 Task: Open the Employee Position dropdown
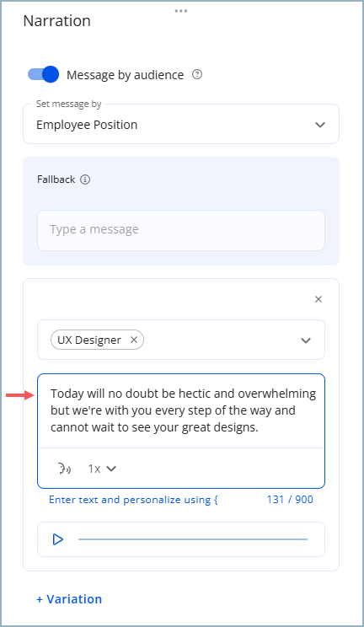pyautogui.click(x=181, y=125)
